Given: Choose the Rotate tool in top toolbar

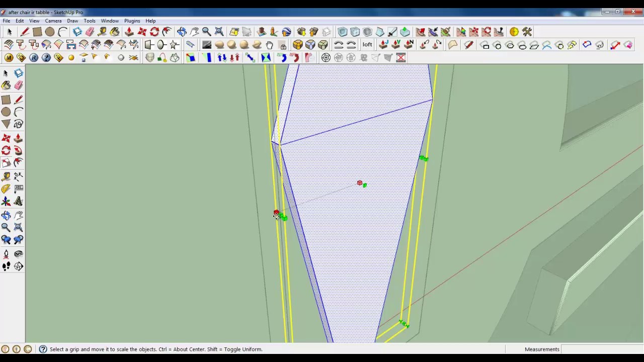Looking at the screenshot, I should click(x=154, y=32).
